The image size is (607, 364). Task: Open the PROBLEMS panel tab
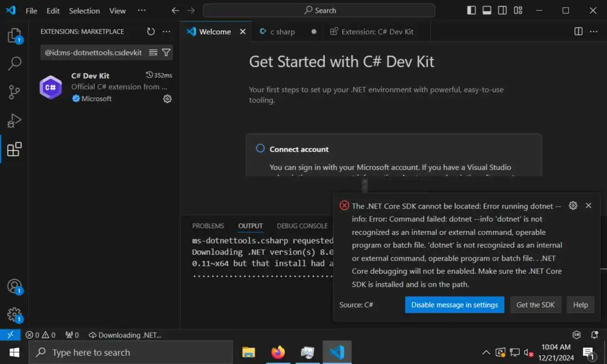(x=208, y=226)
